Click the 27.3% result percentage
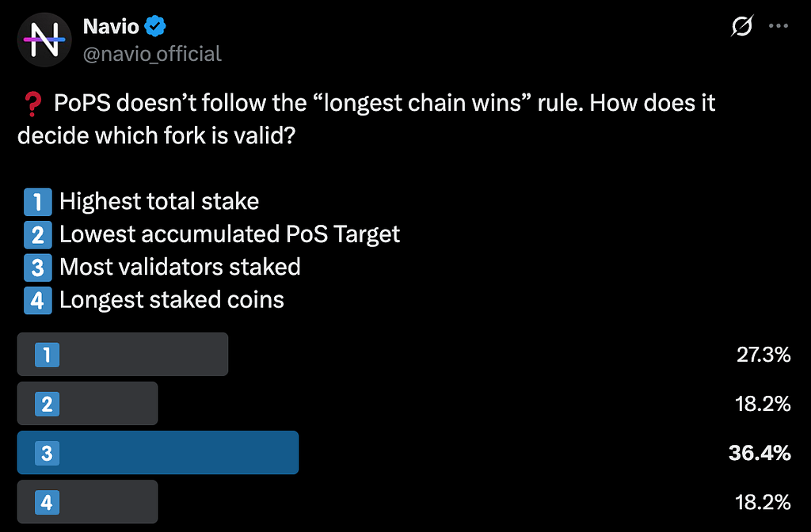 coord(763,355)
